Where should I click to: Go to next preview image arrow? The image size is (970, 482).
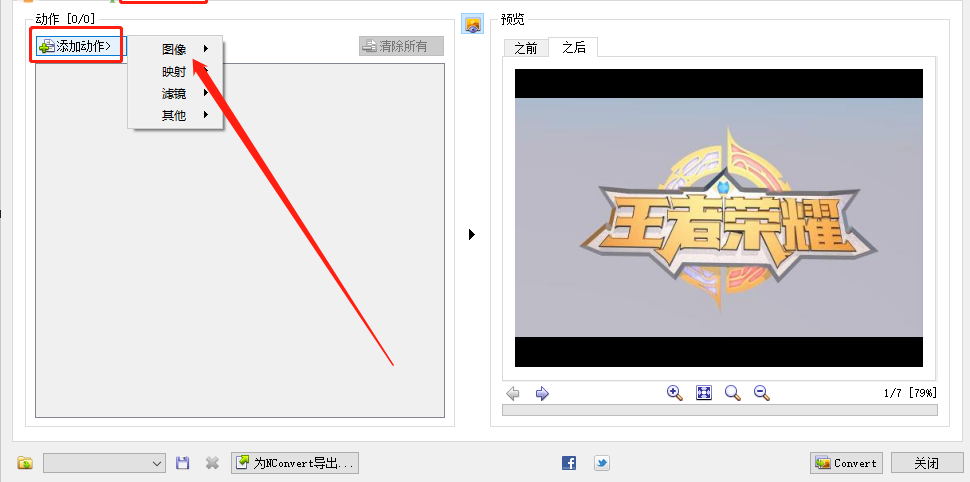pyautogui.click(x=542, y=394)
